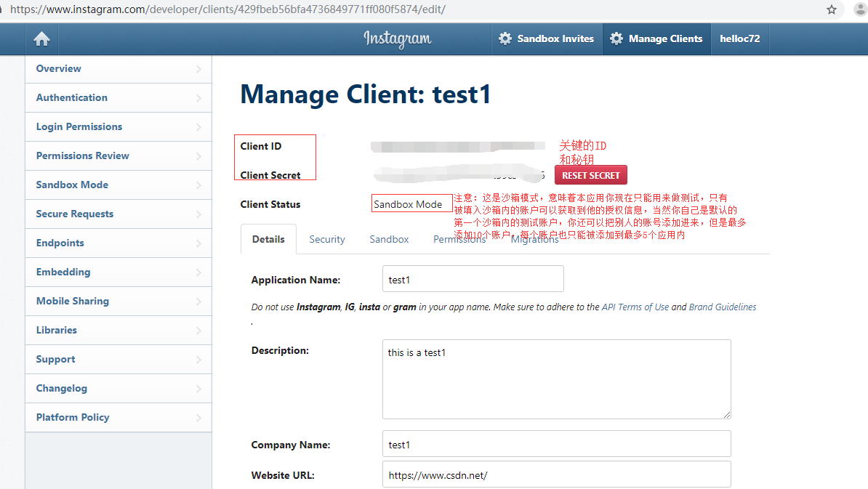Select the Details tab
This screenshot has height=489, width=868.
point(268,240)
